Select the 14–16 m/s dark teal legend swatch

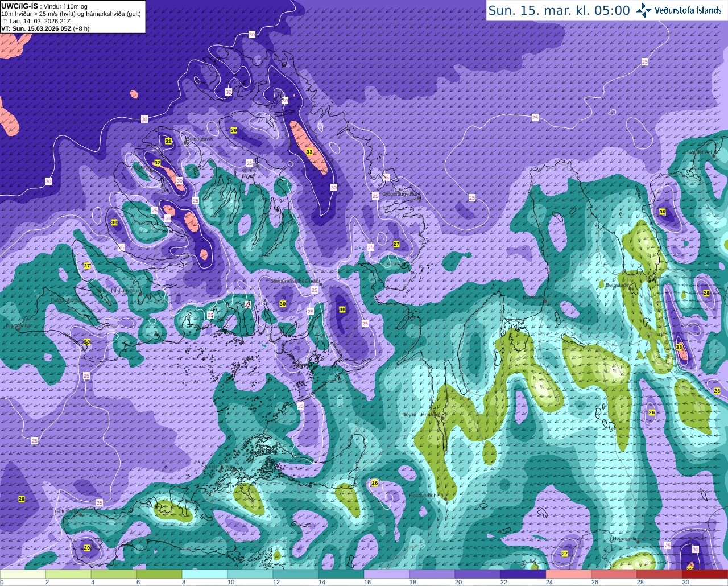[341, 574]
